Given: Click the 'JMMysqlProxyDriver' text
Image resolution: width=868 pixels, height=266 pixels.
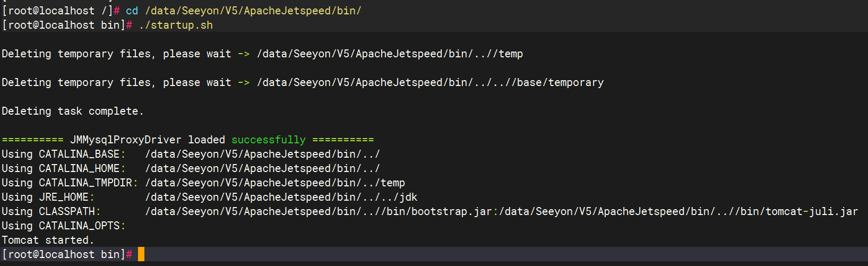Looking at the screenshot, I should 126,140.
